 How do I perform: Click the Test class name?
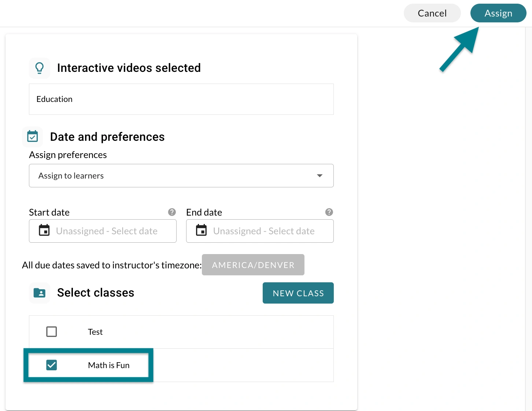tap(95, 332)
